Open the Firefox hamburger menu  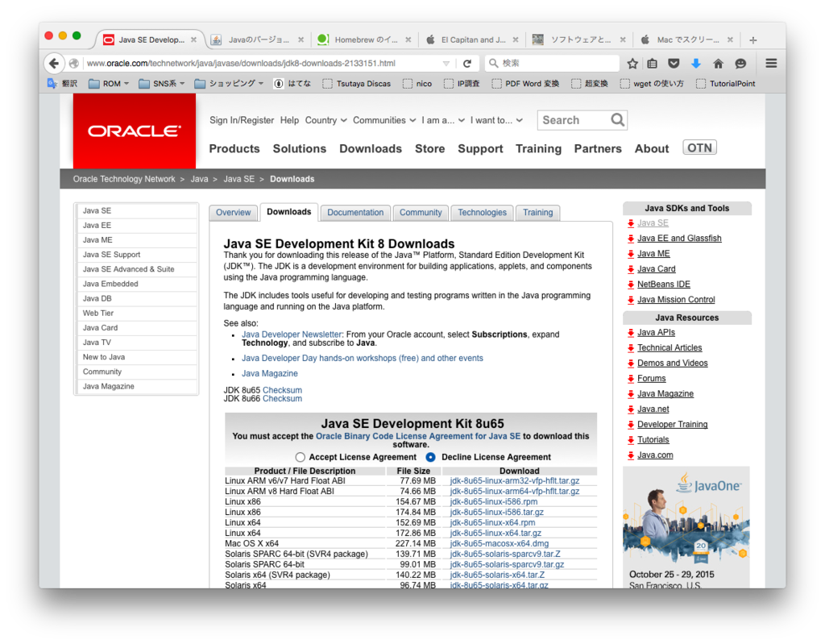[771, 63]
